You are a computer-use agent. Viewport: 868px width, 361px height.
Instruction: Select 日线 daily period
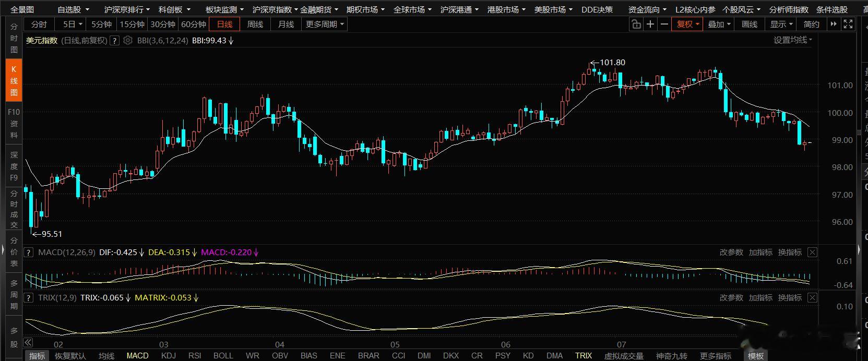click(224, 24)
